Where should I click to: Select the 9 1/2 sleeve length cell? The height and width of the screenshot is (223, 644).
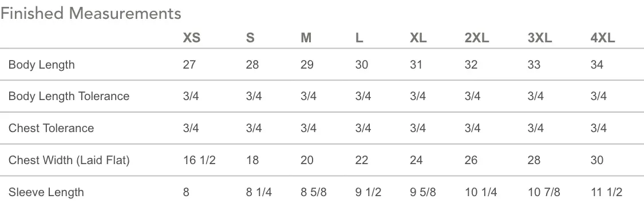coord(368,192)
